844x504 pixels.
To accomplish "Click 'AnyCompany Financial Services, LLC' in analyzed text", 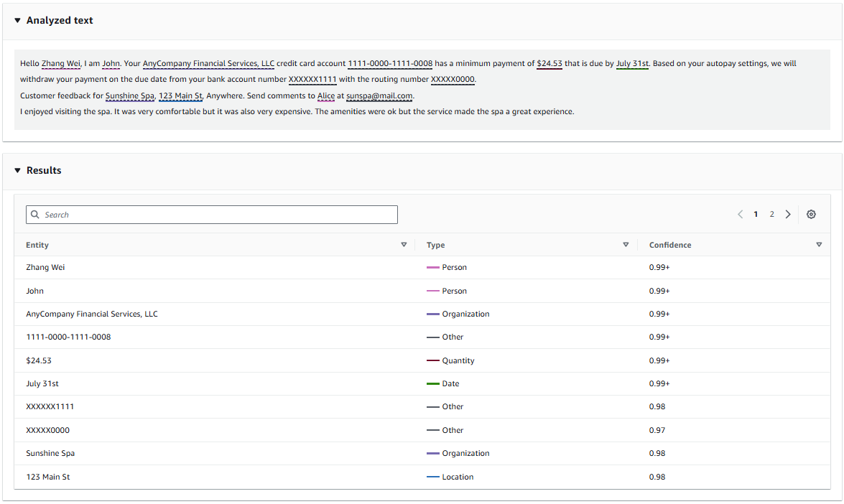I will [208, 63].
